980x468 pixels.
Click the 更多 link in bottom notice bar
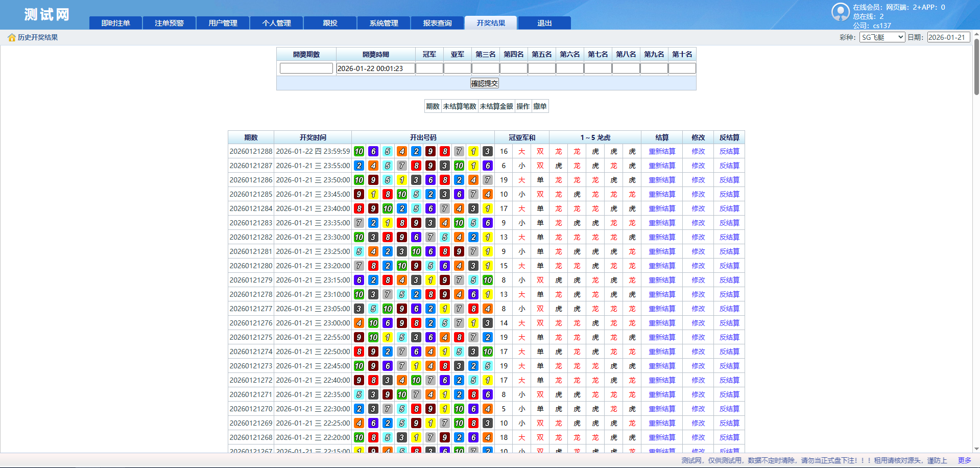[x=964, y=460]
